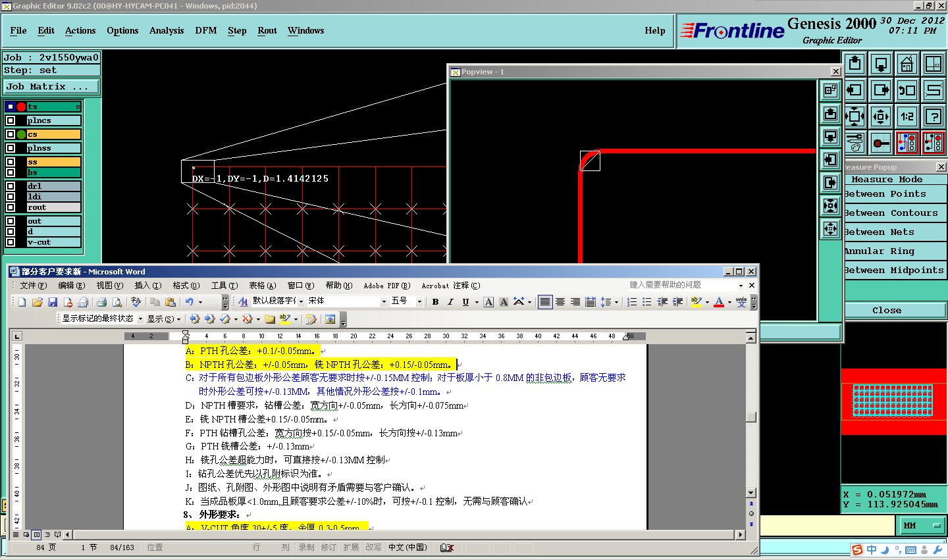Click the pan-up arrow icon in Genesis toolbar

(855, 64)
